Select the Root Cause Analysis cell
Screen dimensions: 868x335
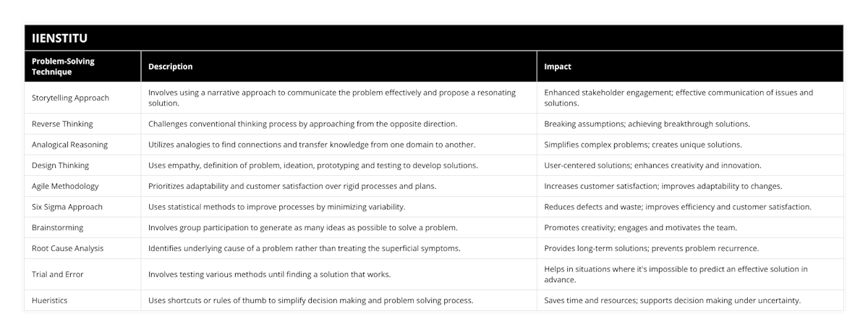[67, 248]
